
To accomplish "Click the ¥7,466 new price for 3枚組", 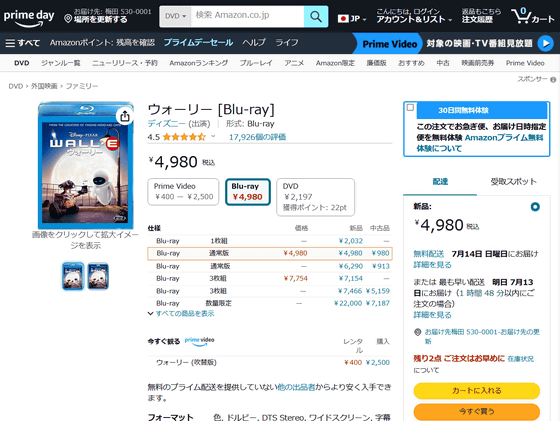I will coord(350,291).
